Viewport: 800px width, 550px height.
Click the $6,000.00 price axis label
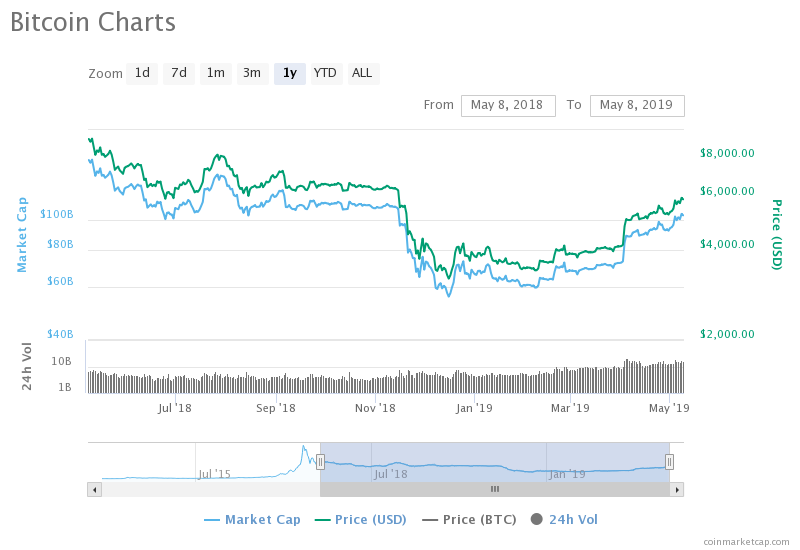coord(727,191)
